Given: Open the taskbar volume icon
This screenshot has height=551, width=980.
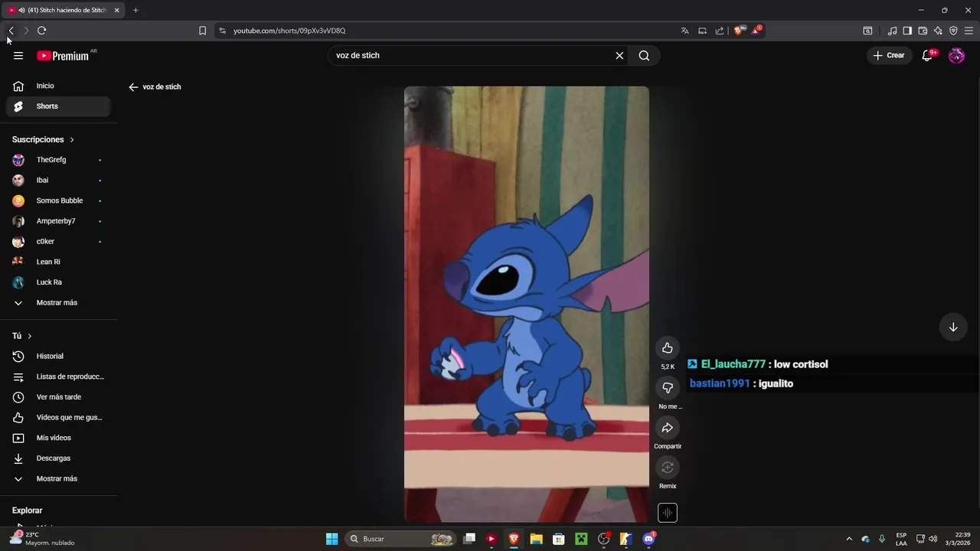Looking at the screenshot, I should coord(933,539).
